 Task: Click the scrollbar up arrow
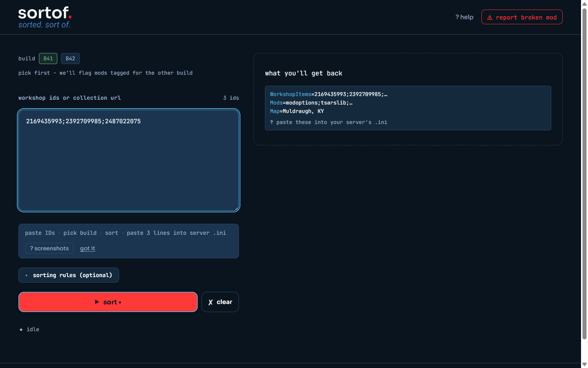(x=584, y=4)
